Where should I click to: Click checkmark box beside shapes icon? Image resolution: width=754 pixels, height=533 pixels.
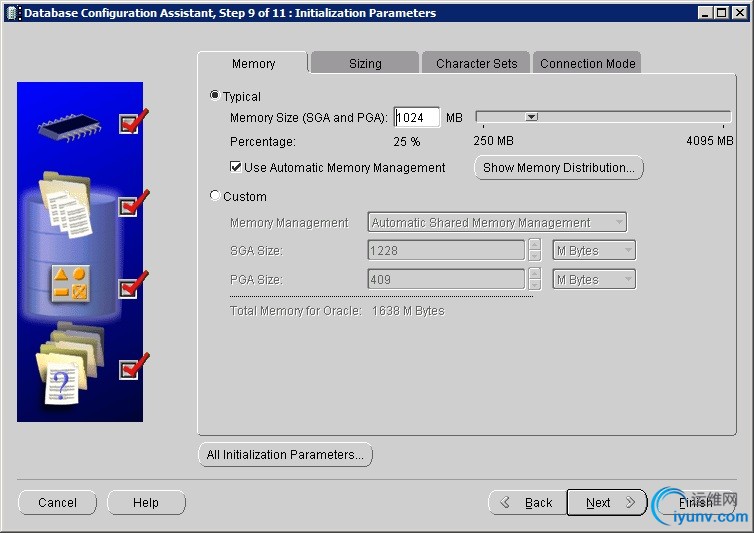(128, 288)
